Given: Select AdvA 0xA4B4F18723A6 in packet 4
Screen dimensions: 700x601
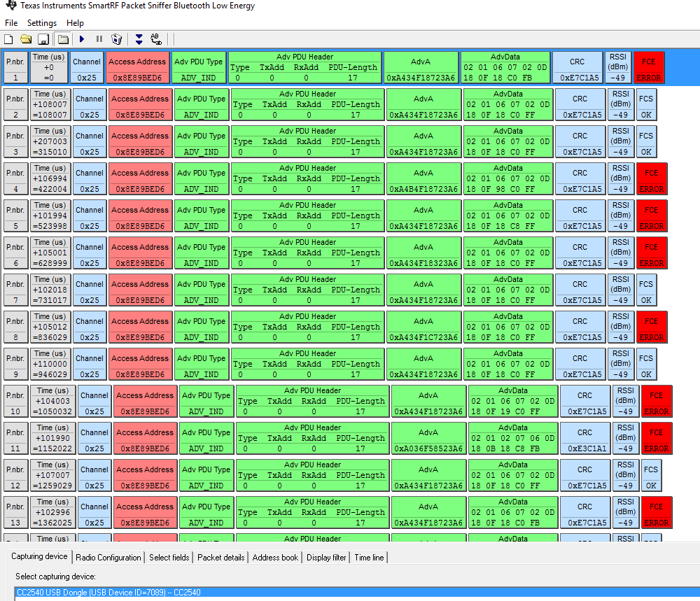Looking at the screenshot, I should [x=423, y=178].
